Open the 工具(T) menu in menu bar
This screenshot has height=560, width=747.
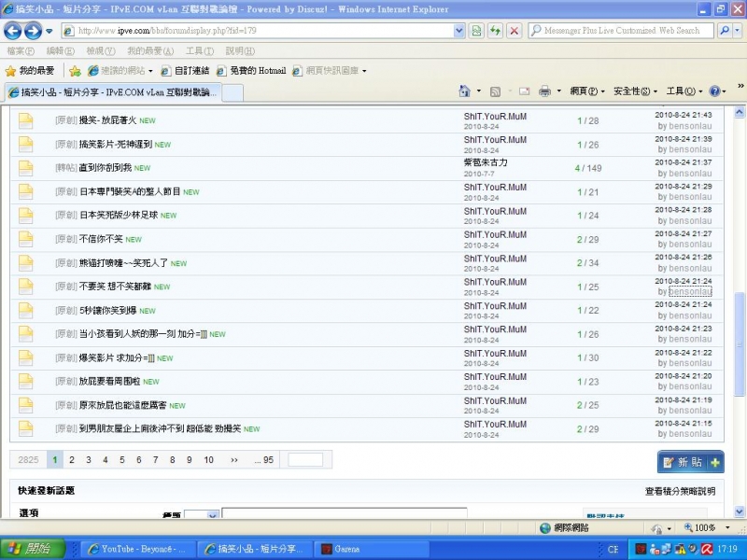tap(200, 51)
